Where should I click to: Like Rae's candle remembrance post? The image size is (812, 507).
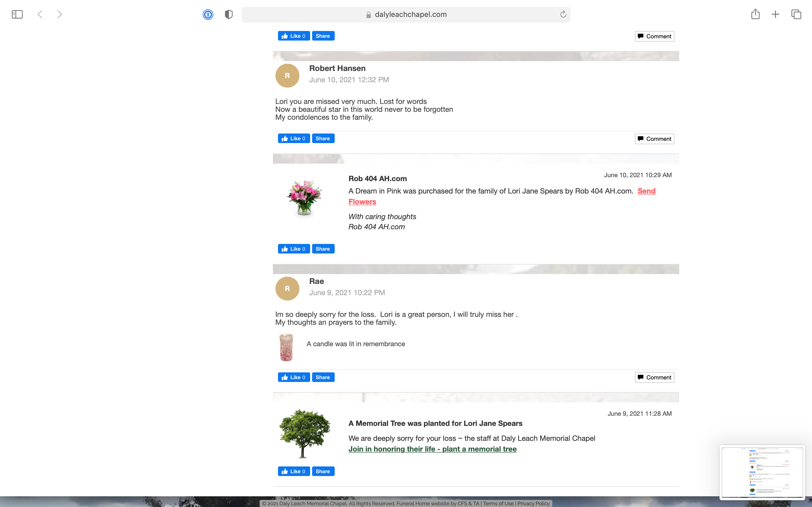[x=294, y=377]
